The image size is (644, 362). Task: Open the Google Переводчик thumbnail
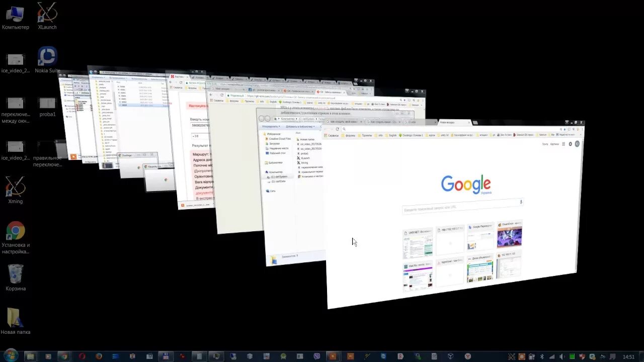pyautogui.click(x=480, y=237)
